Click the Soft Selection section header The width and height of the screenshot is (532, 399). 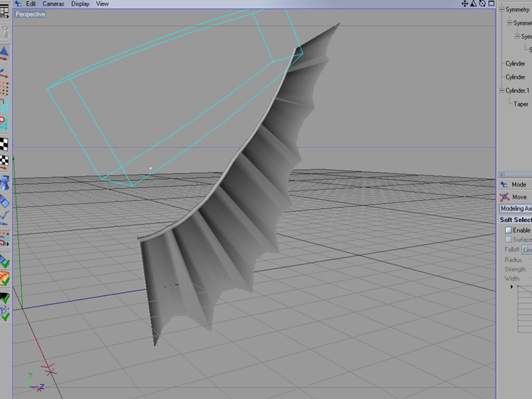pyautogui.click(x=516, y=220)
